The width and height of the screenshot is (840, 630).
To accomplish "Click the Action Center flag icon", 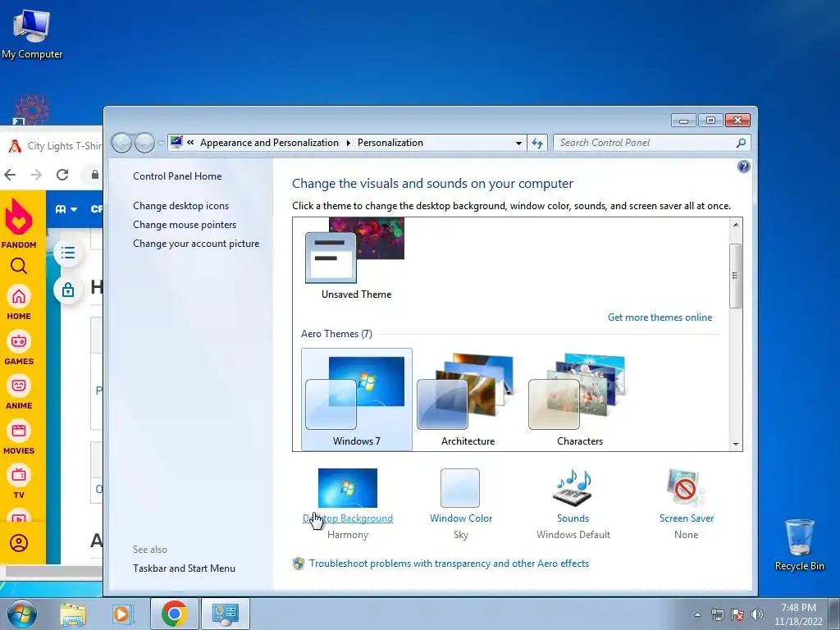I will point(737,614).
